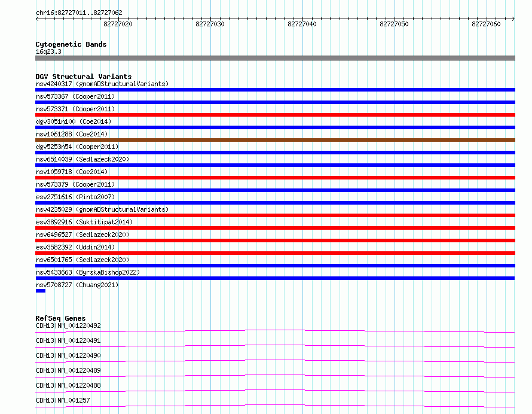This screenshot has height=414, width=532.
Task: Click the esv2751616 (Pinto2007) label
Action: pos(75,197)
